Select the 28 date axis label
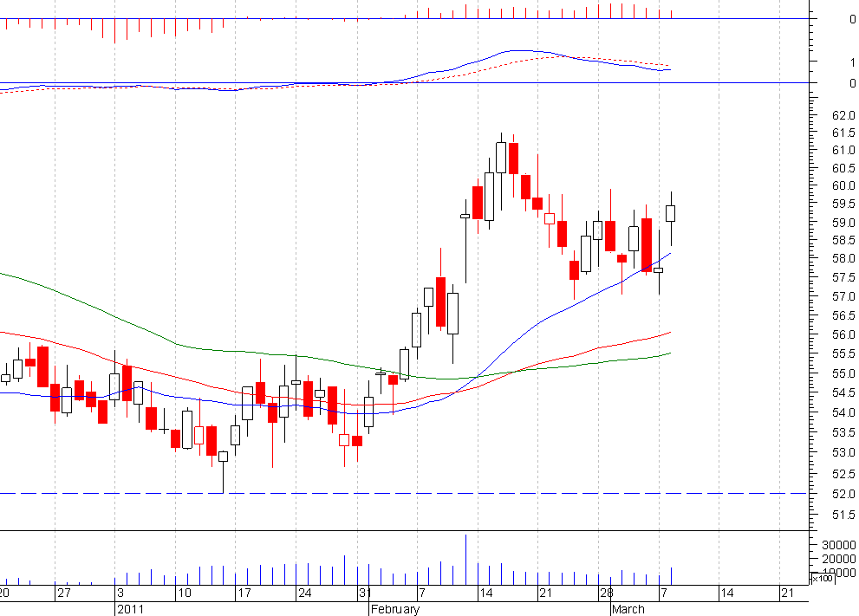The width and height of the screenshot is (859, 616). click(606, 593)
